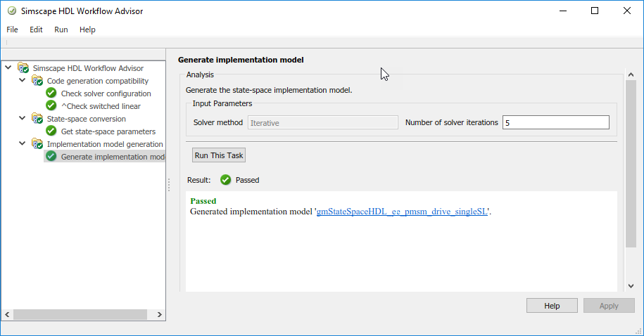Open the File menu
644x336 pixels.
(12, 30)
